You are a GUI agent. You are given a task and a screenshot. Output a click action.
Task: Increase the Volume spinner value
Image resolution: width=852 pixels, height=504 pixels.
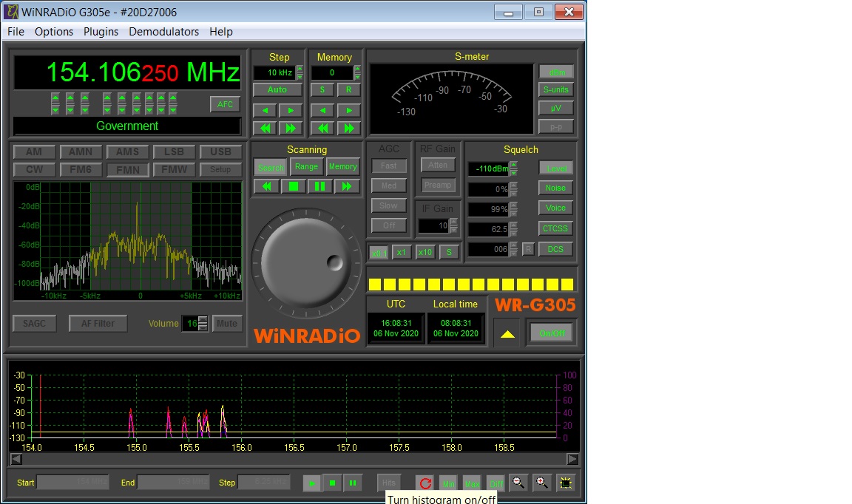point(203,319)
